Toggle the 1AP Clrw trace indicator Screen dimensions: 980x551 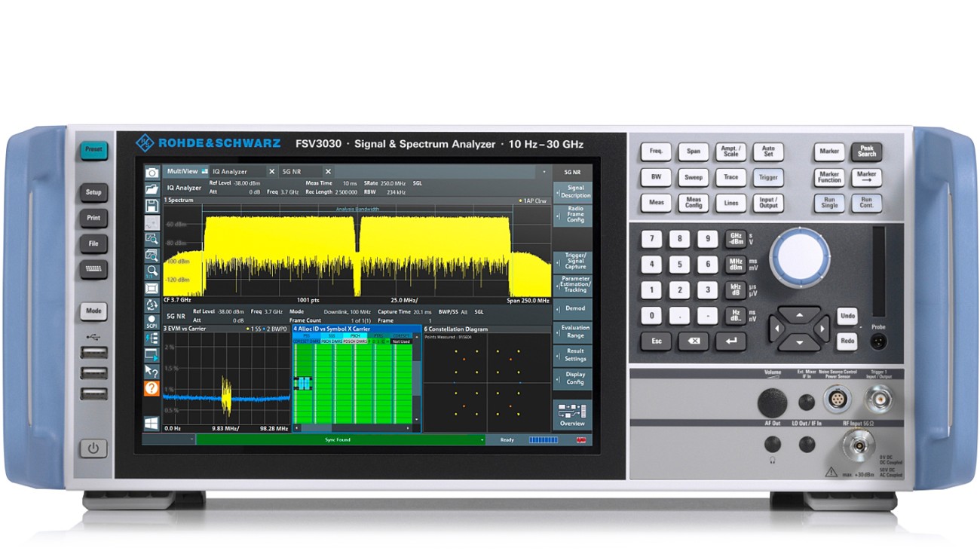coord(531,201)
